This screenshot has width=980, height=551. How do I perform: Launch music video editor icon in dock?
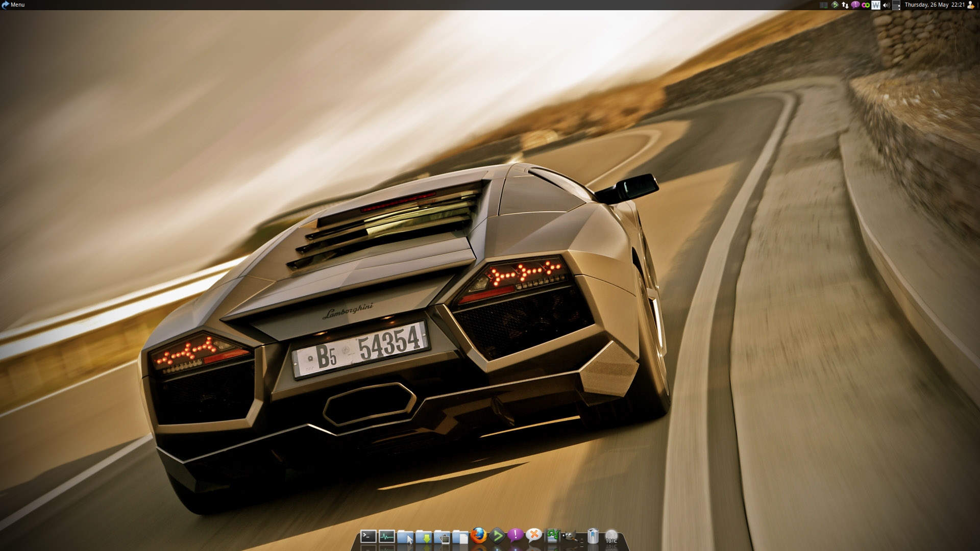tap(552, 535)
